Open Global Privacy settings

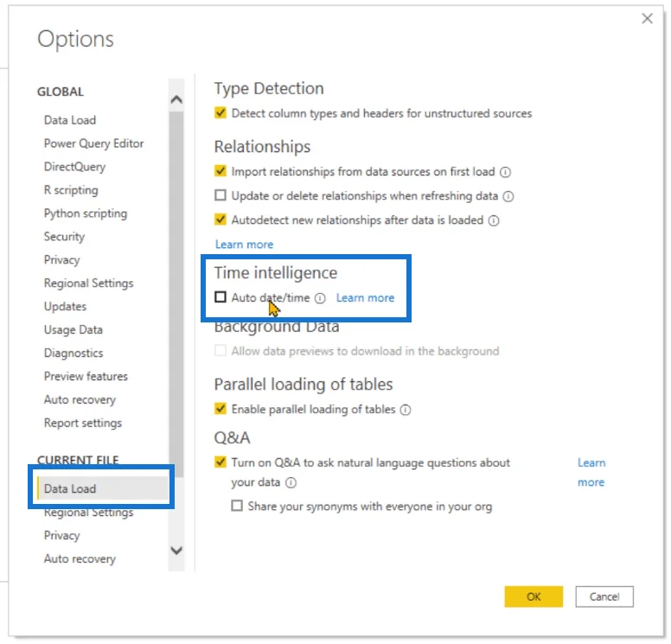(x=62, y=260)
